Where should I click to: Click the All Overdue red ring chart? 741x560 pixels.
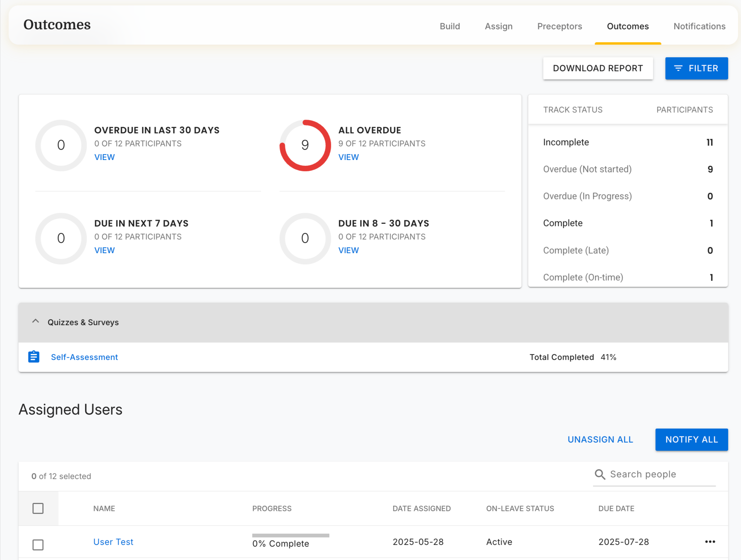[305, 145]
